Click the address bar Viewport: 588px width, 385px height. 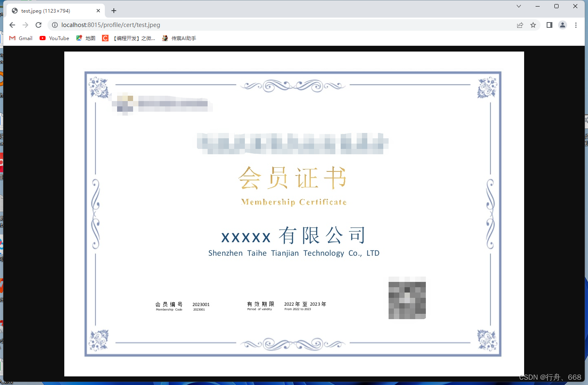[246, 25]
